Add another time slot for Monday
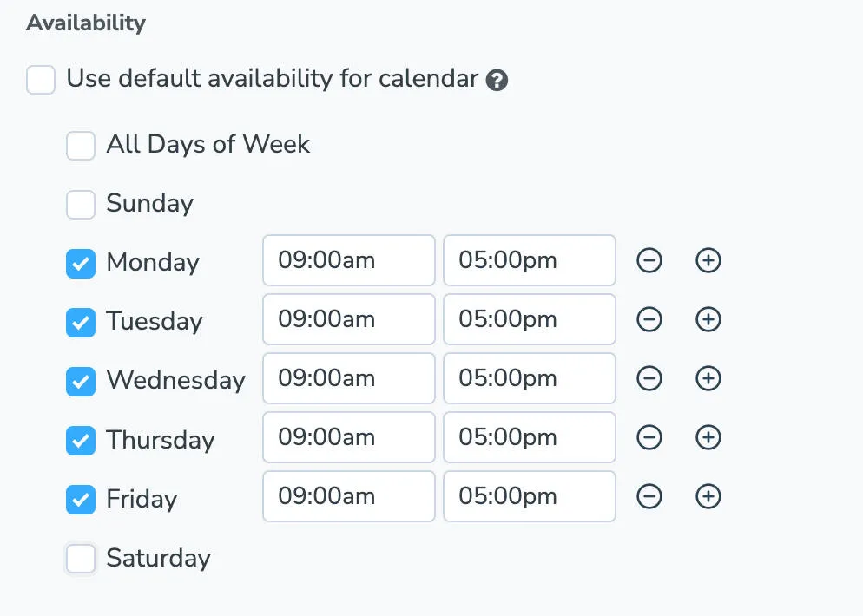Image resolution: width=863 pixels, height=616 pixels. (x=708, y=260)
